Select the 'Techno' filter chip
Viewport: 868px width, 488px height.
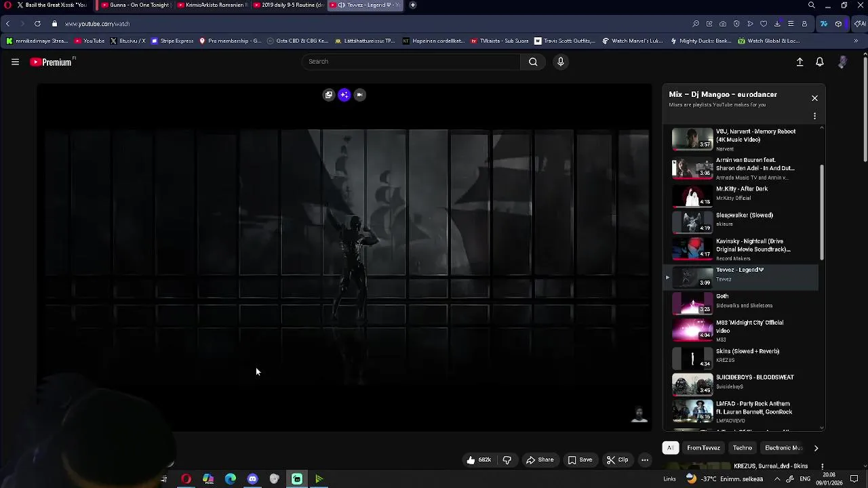click(x=743, y=448)
